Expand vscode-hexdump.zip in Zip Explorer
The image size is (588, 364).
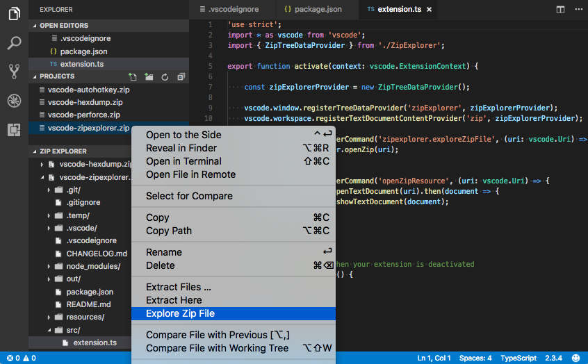pos(42,164)
